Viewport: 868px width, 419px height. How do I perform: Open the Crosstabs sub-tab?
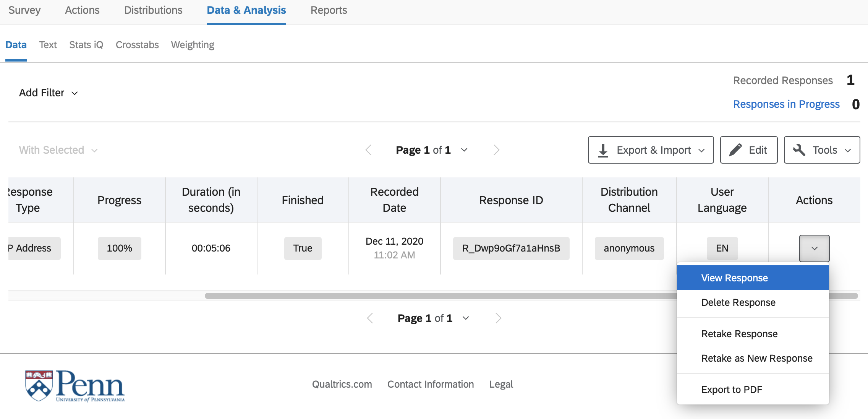(x=137, y=45)
